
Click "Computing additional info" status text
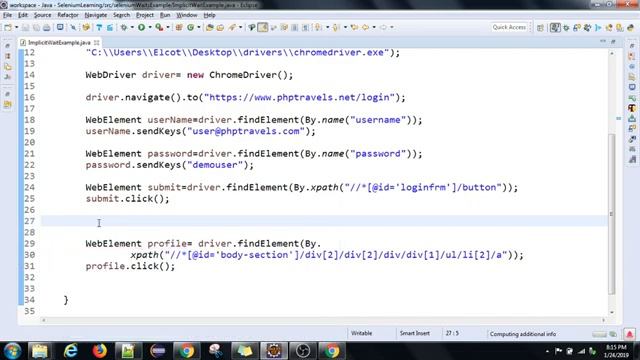523,334
